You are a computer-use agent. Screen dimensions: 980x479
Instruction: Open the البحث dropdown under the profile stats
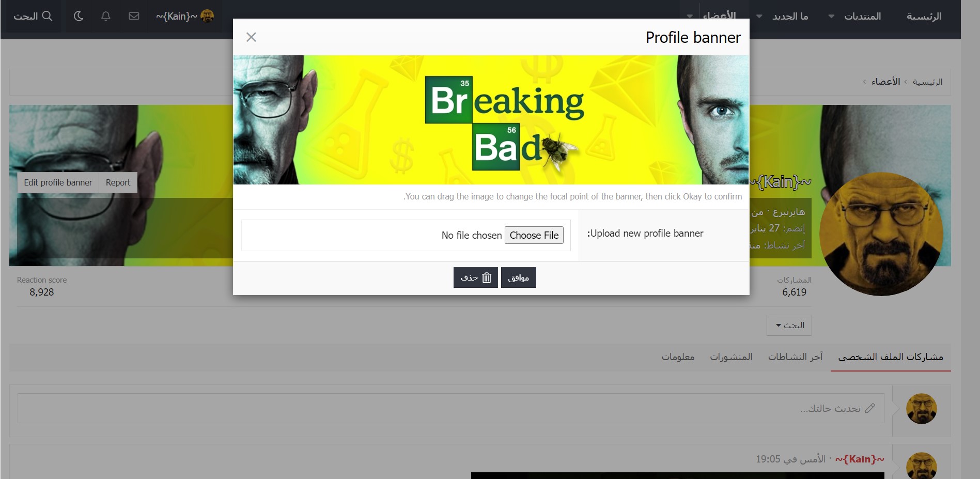pyautogui.click(x=789, y=325)
